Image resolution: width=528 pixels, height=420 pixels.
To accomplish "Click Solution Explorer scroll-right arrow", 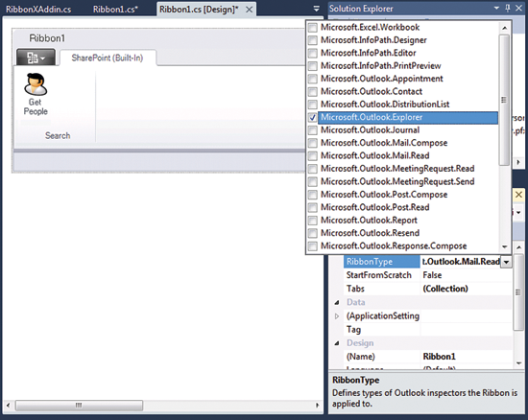I will coord(518,162).
